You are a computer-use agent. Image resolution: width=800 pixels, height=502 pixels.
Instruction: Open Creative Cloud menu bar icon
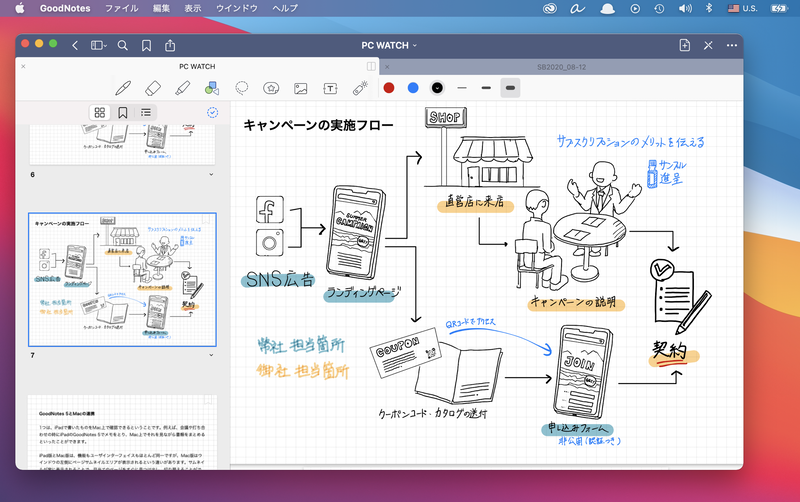[549, 8]
